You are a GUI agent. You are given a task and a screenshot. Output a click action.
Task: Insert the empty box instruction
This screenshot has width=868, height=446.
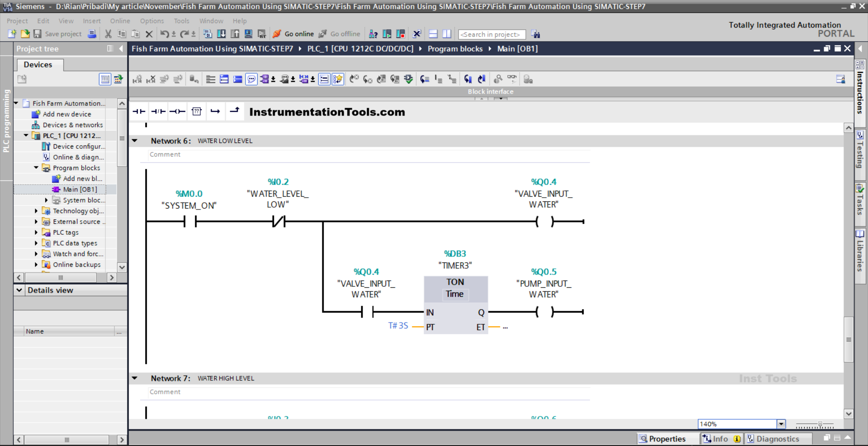196,111
